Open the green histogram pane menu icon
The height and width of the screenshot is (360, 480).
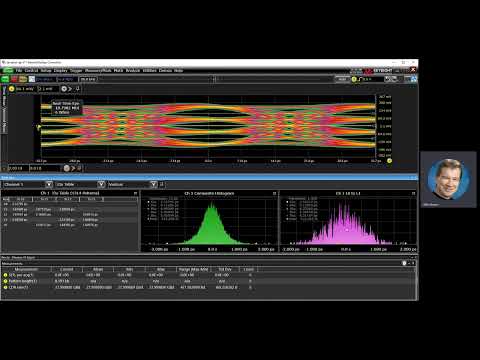pyautogui.click(x=274, y=193)
